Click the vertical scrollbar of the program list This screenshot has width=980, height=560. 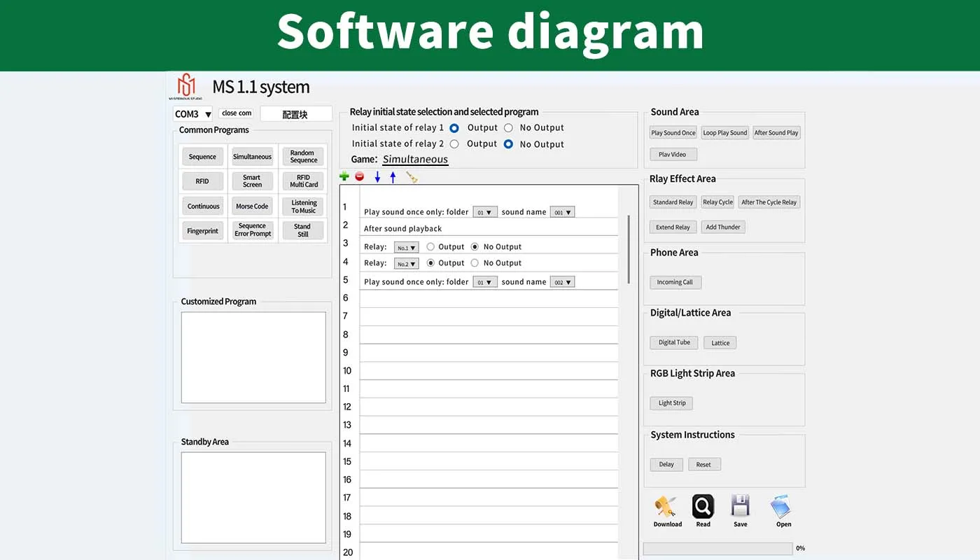pyautogui.click(x=628, y=249)
